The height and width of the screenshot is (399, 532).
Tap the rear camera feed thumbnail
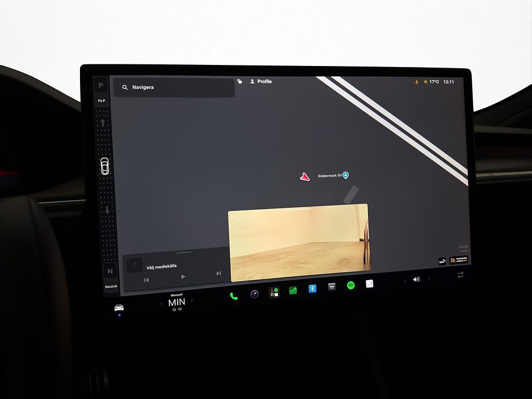pos(299,243)
